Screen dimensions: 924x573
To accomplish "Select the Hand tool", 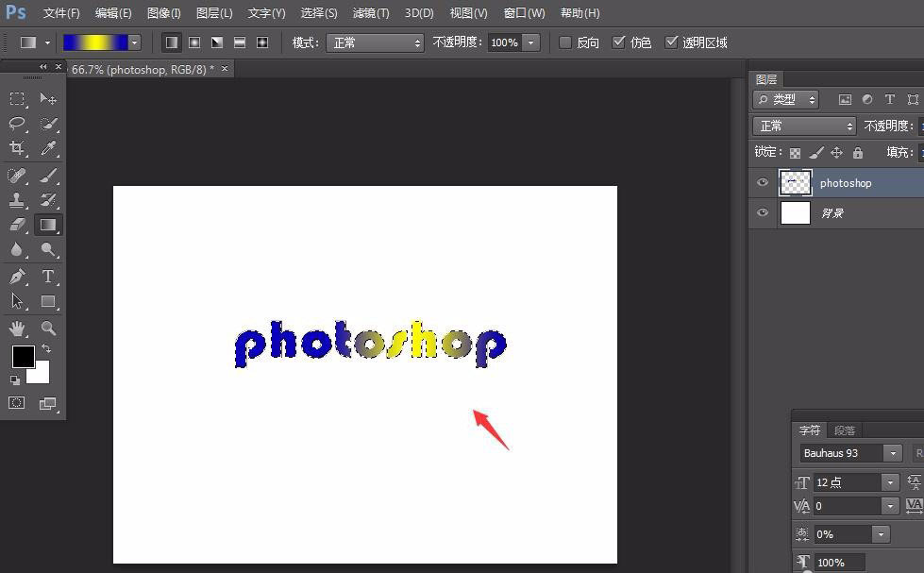I will pyautogui.click(x=17, y=328).
